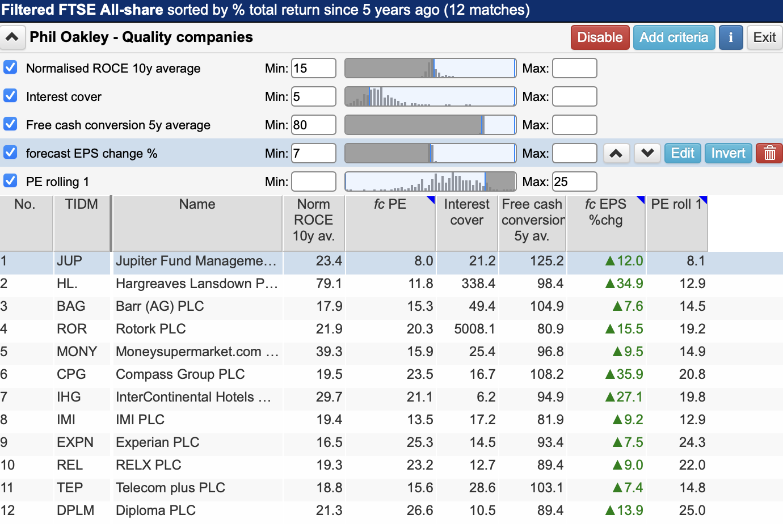Click Free cash conversion range slider

tap(431, 125)
